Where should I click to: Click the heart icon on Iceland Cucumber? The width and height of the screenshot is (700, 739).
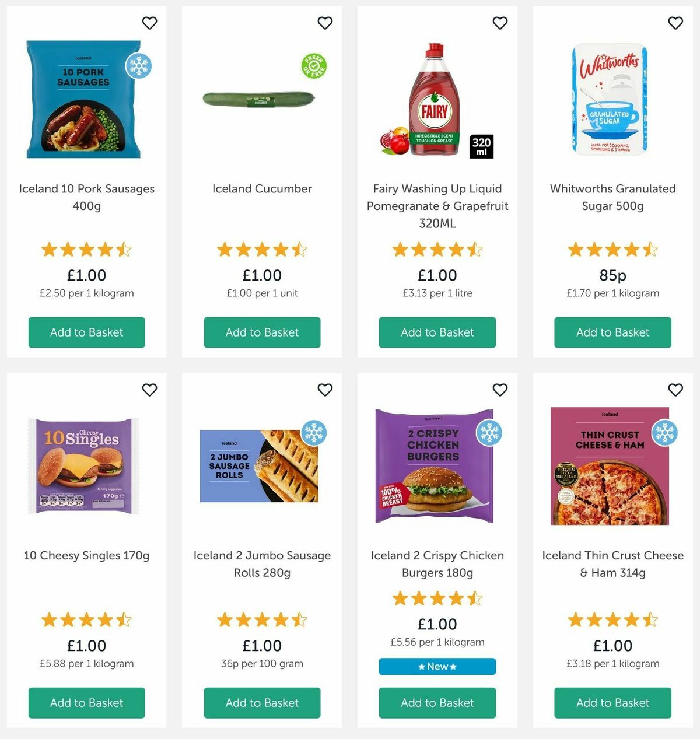[x=325, y=23]
